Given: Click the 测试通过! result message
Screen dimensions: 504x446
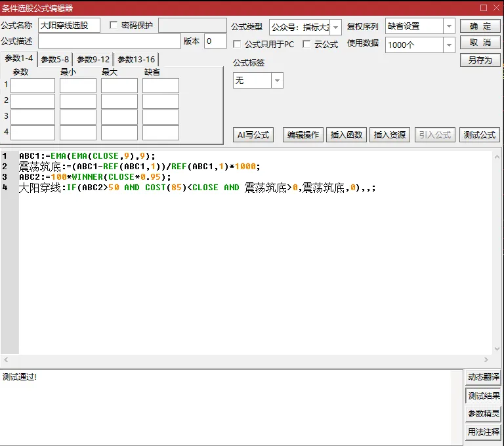Looking at the screenshot, I should coord(20,377).
